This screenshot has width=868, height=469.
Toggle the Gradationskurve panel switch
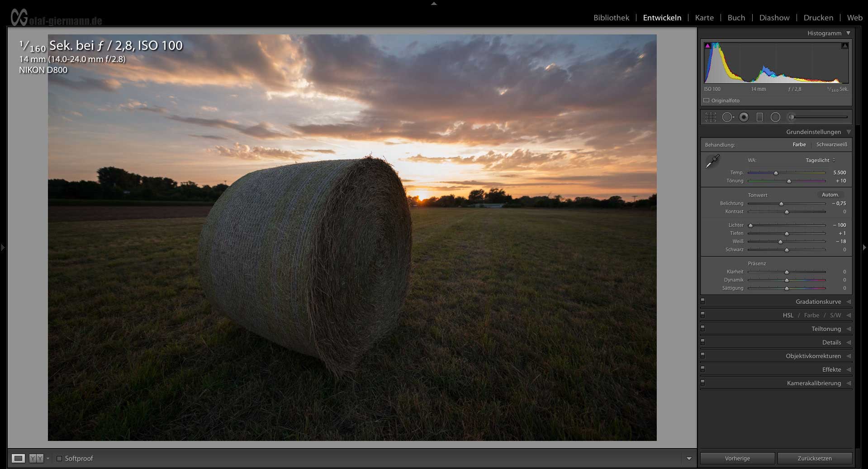point(702,301)
